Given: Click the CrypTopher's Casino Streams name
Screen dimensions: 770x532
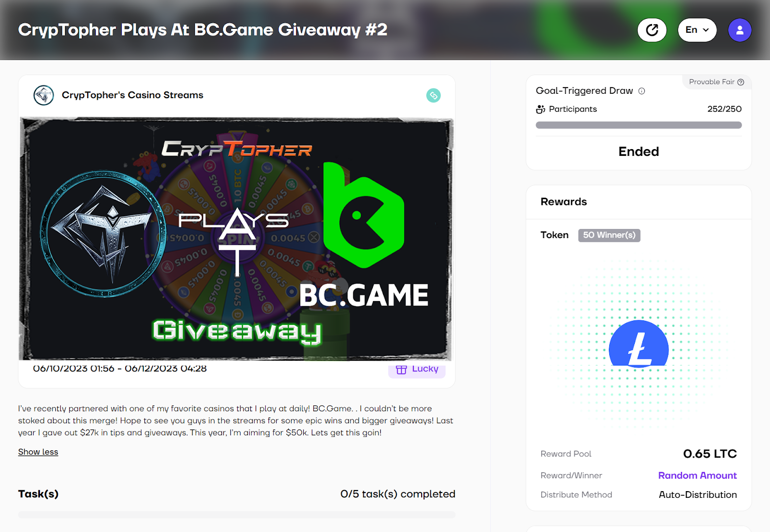Looking at the screenshot, I should pyautogui.click(x=132, y=95).
